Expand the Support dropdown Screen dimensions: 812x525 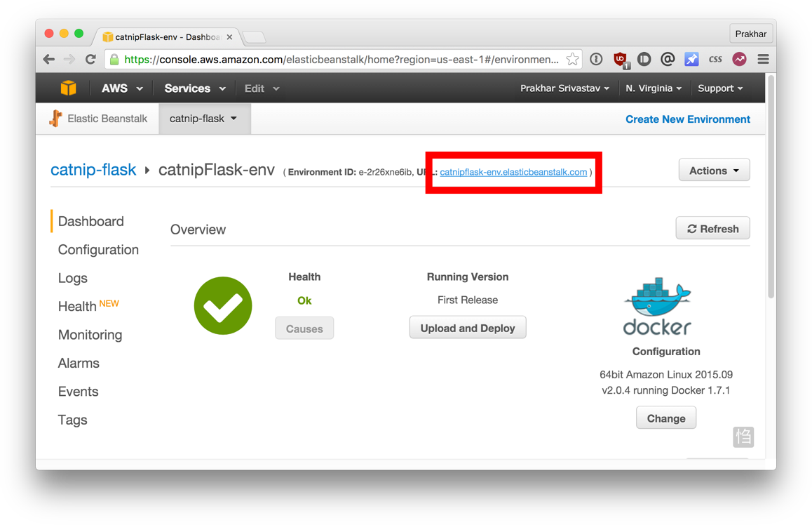click(x=720, y=88)
